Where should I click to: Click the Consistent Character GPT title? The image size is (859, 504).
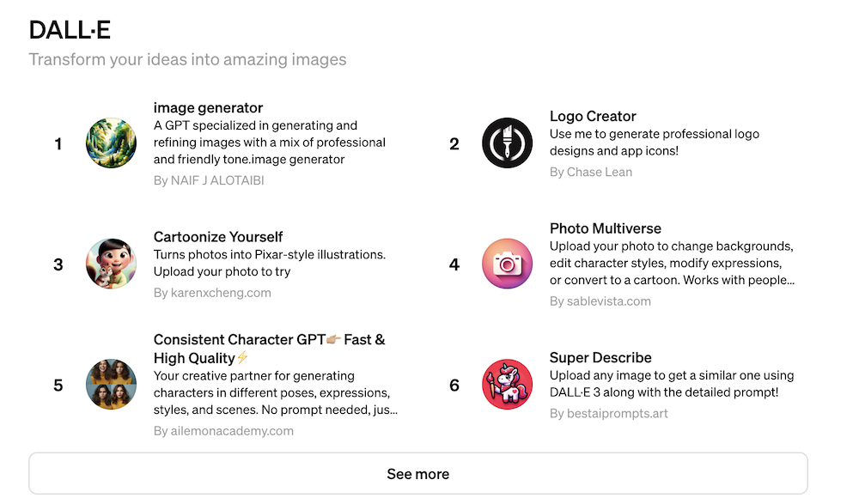[269, 349]
